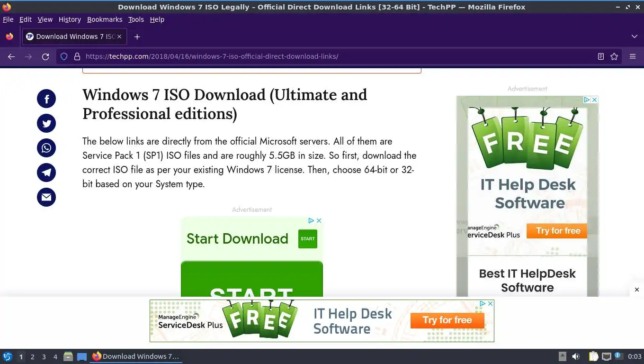
Task: List all tabs dropdown
Action: coord(635,36)
